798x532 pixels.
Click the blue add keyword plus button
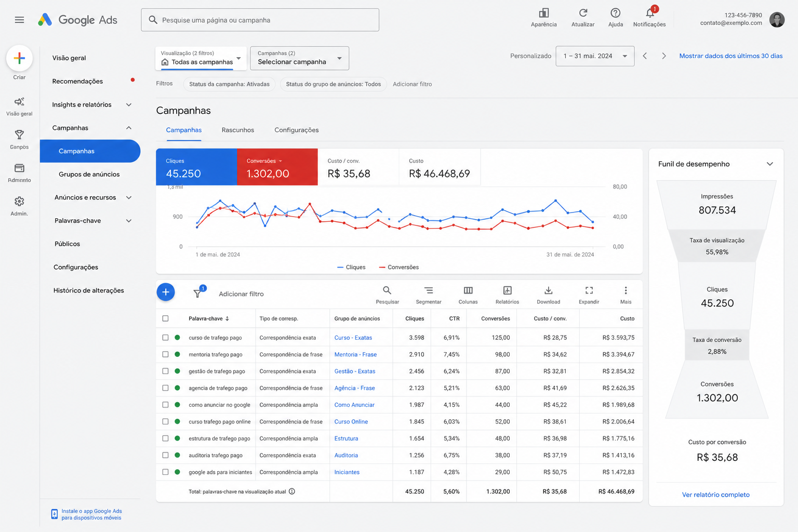click(x=166, y=292)
